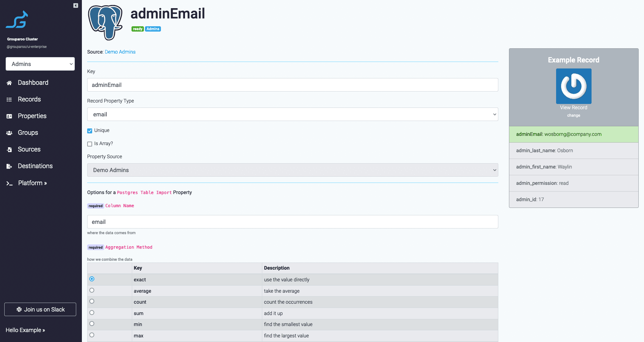The width and height of the screenshot is (644, 342).
Task: Expand the Platform menu
Action: point(33,183)
